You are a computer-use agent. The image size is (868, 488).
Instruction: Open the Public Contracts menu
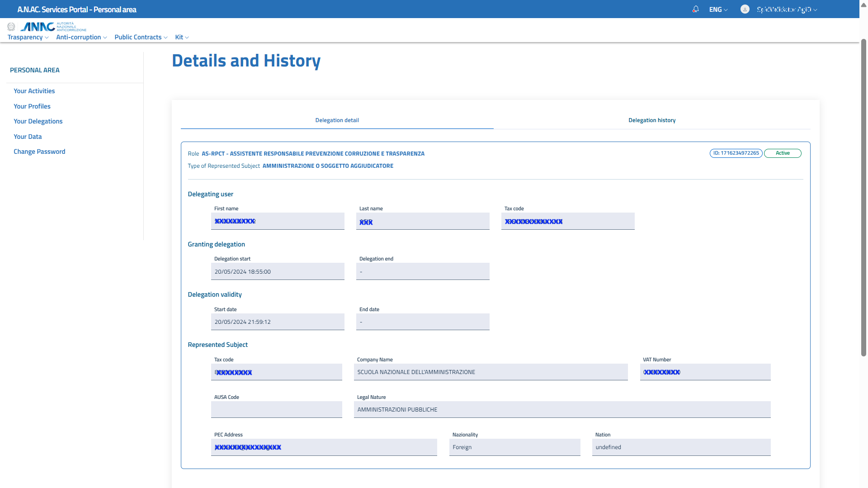141,37
